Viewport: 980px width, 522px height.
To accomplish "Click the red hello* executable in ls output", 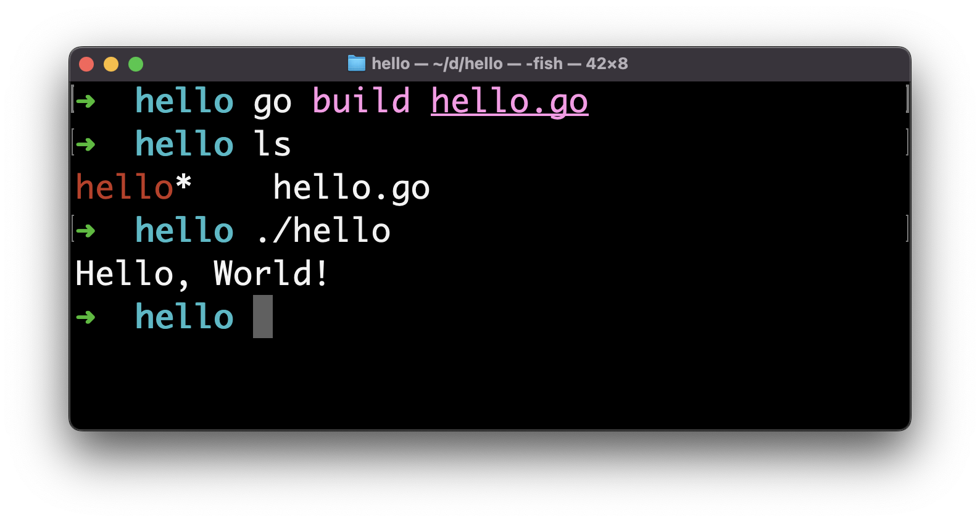I will [133, 187].
